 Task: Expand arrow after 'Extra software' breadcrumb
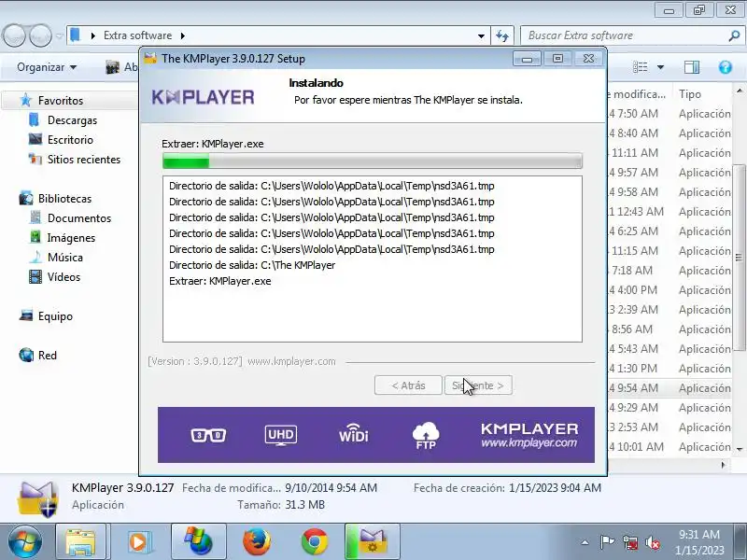coord(183,35)
